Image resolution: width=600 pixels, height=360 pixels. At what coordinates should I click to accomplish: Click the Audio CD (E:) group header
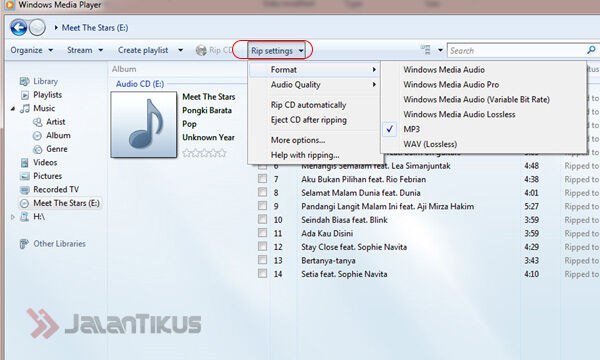(140, 84)
